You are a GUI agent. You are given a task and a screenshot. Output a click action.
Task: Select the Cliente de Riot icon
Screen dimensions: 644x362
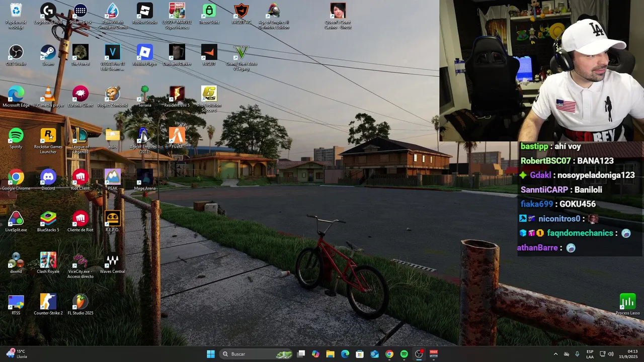[x=80, y=221]
